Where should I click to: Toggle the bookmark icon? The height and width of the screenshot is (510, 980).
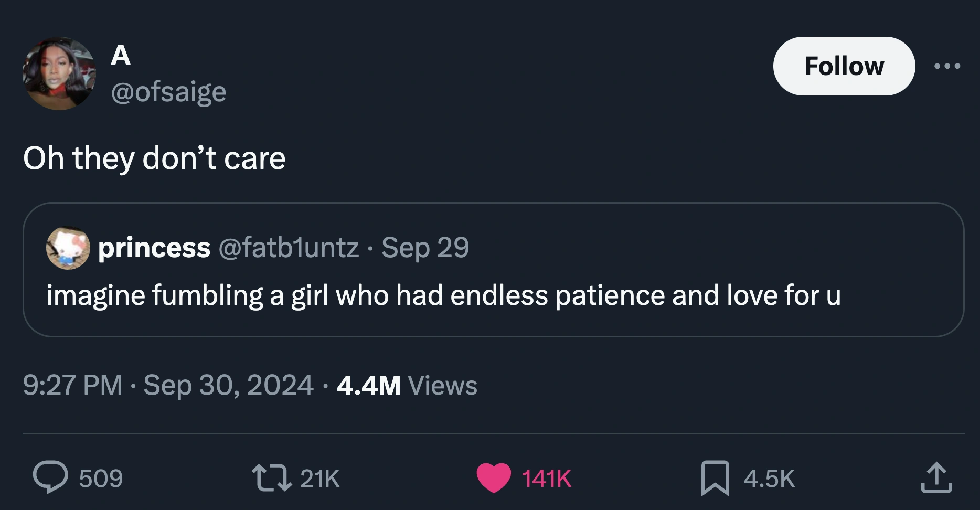tap(715, 477)
